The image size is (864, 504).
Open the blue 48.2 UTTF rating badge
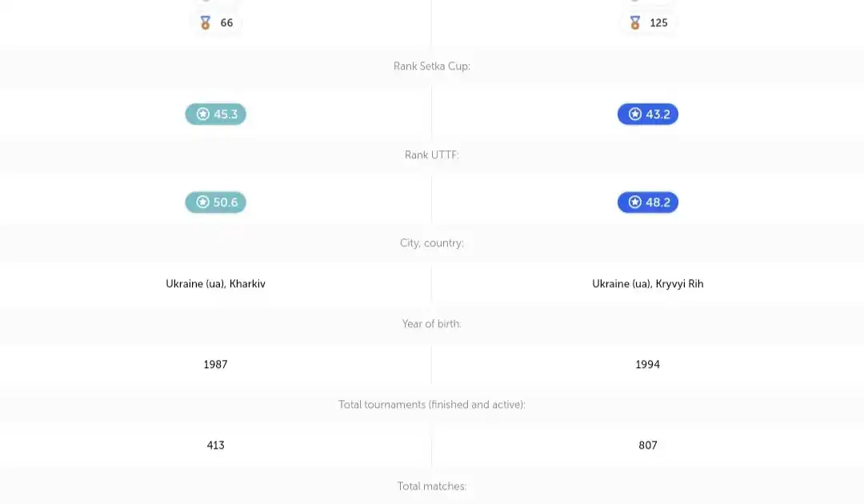pyautogui.click(x=648, y=202)
